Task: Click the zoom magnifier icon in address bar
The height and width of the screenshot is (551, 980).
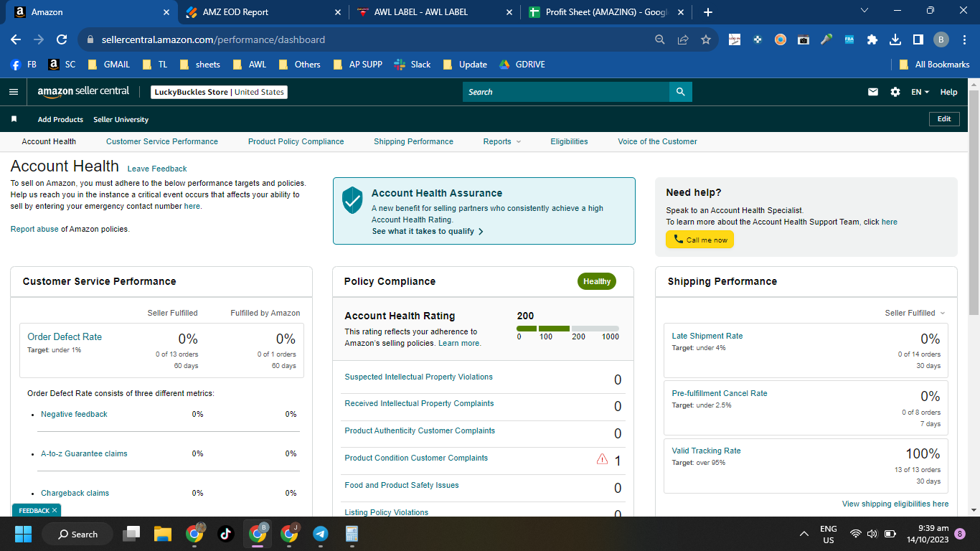Action: click(x=660, y=39)
